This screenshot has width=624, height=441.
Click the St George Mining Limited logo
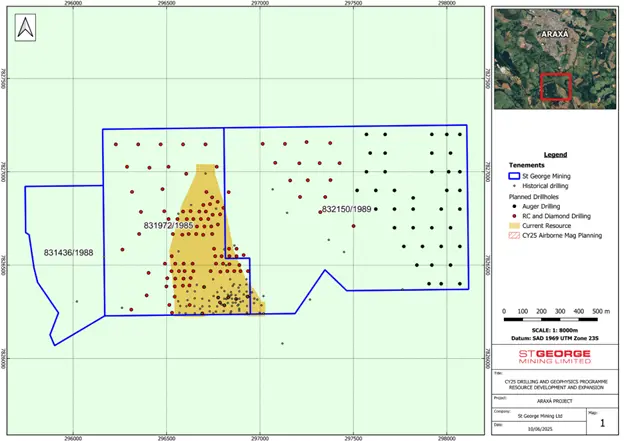tap(555, 360)
